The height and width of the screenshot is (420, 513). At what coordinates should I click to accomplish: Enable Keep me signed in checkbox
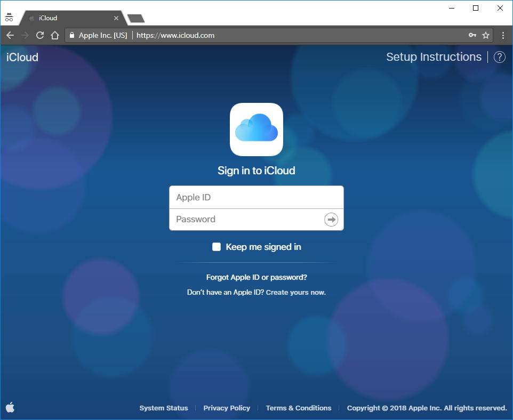pyautogui.click(x=217, y=247)
